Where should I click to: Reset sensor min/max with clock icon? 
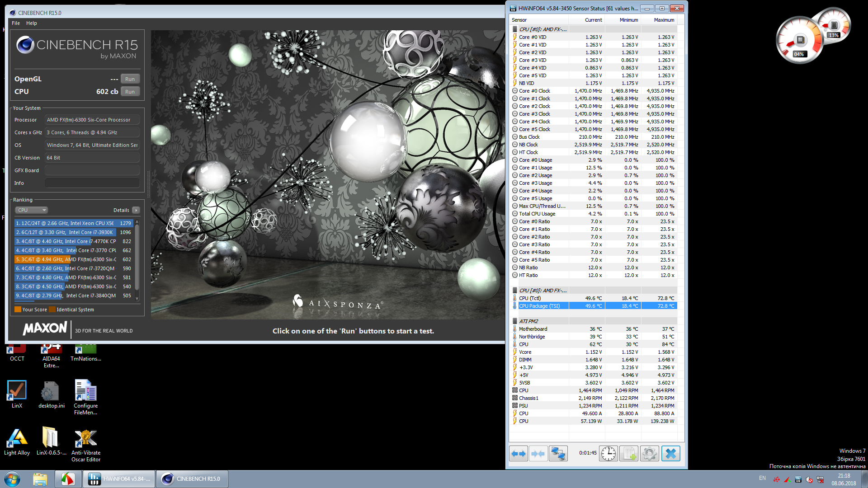pyautogui.click(x=609, y=453)
